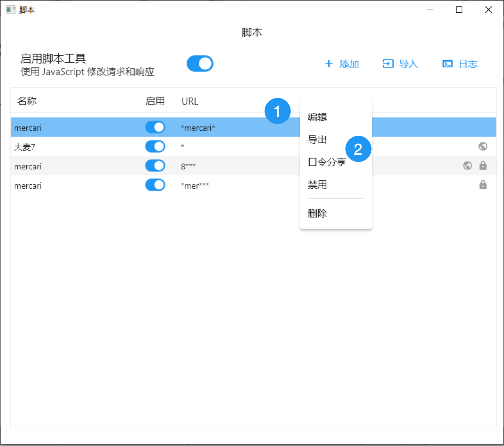Turn off the toggle for the 8*** script
The image size is (504, 446).
pos(155,166)
